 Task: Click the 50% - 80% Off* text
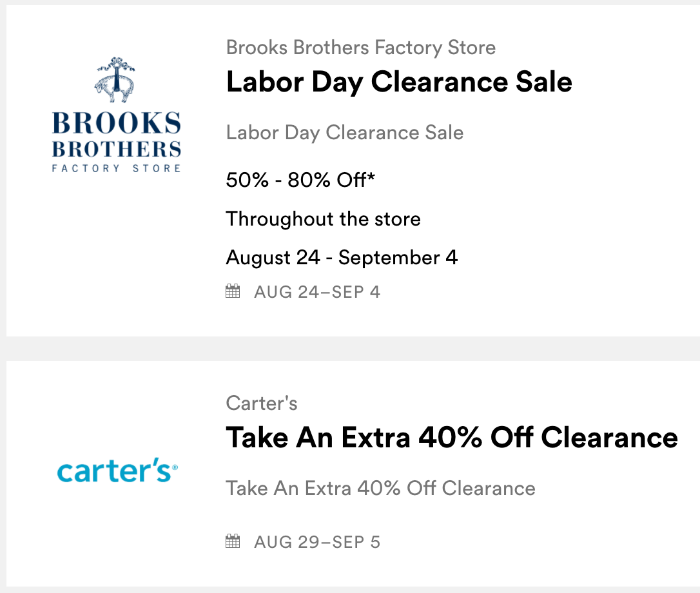click(x=300, y=180)
